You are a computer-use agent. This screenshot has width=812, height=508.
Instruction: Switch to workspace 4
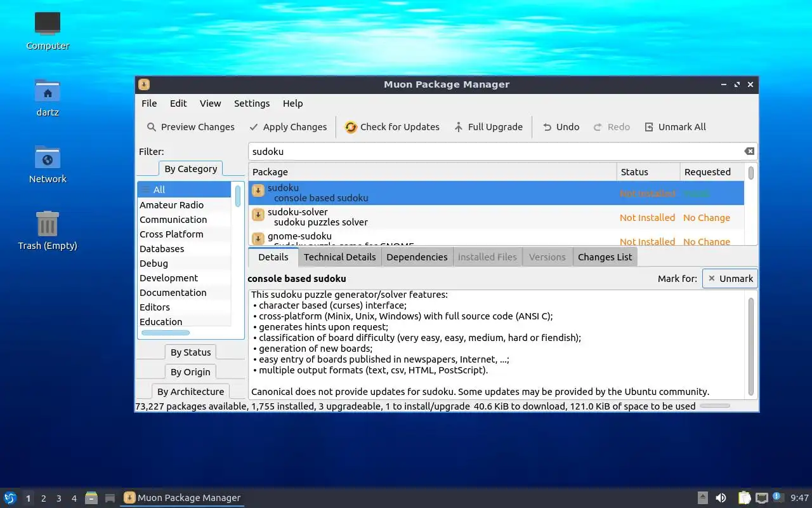(74, 498)
